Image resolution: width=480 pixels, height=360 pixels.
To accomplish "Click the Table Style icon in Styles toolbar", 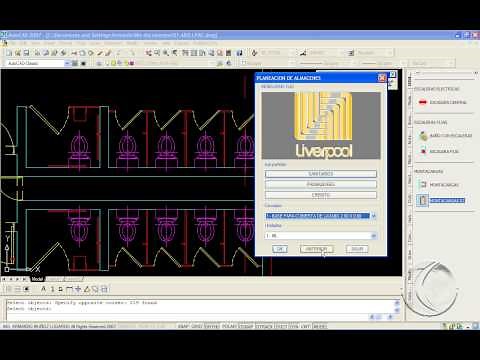I will click(x=351, y=53).
